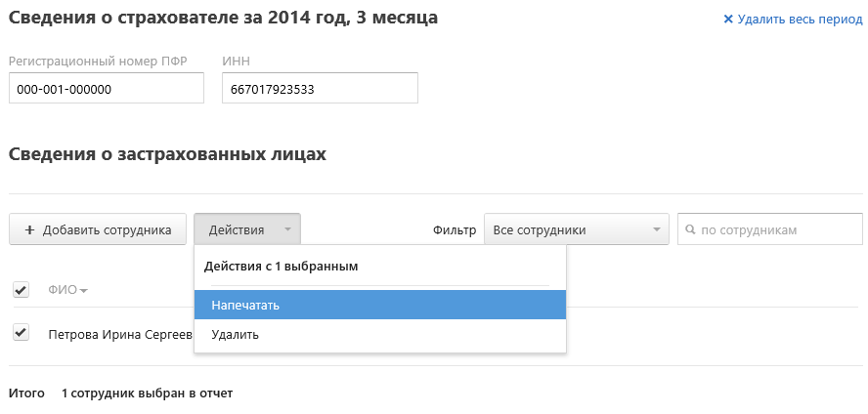Toggle the select-all checkbox in the header
868x414 pixels.
click(21, 290)
